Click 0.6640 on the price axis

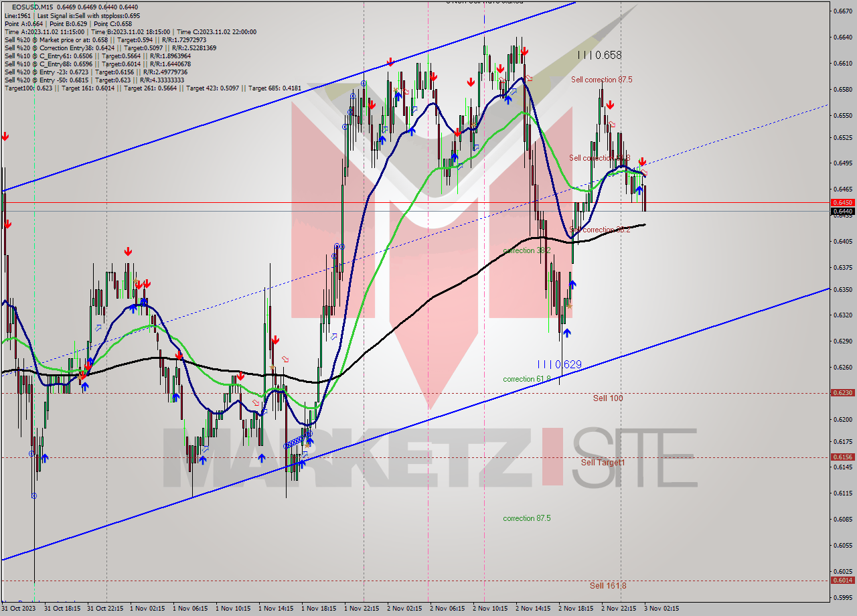[842, 37]
